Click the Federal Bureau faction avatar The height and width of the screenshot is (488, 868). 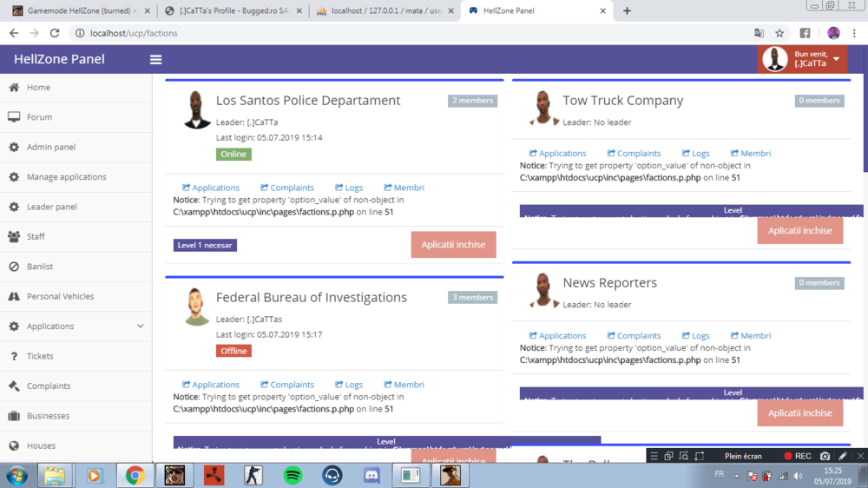196,307
